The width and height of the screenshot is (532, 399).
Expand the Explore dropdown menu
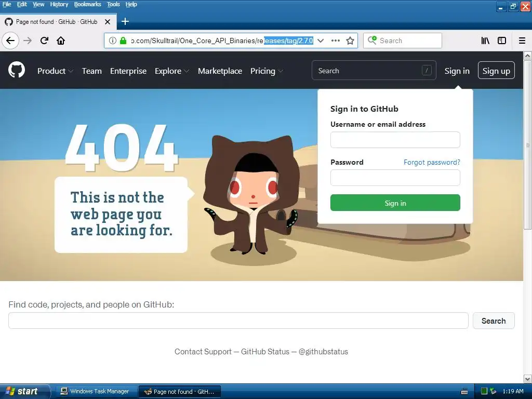coord(172,71)
